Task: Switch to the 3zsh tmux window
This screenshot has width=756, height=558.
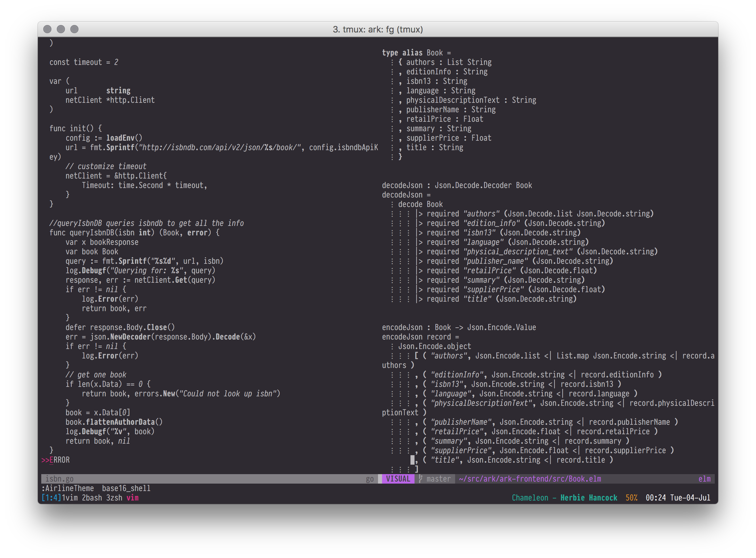Action: point(114,498)
